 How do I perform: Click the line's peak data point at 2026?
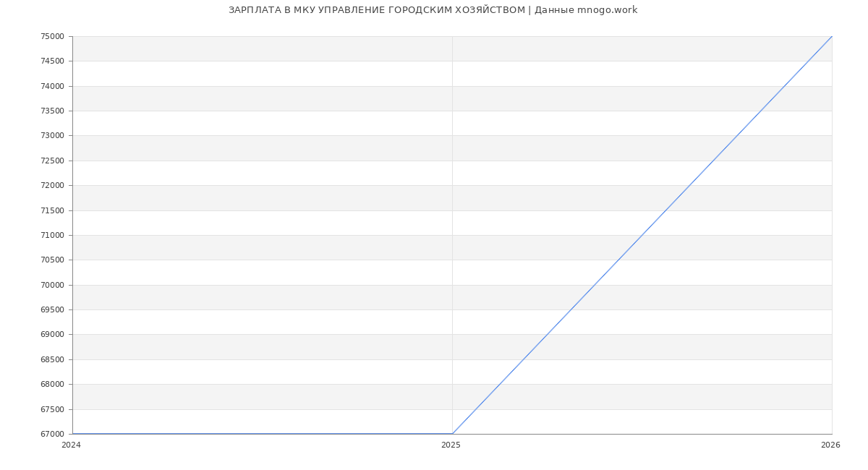click(832, 36)
